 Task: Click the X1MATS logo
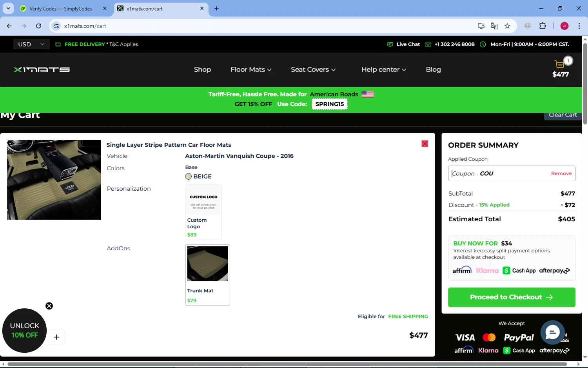pyautogui.click(x=42, y=69)
